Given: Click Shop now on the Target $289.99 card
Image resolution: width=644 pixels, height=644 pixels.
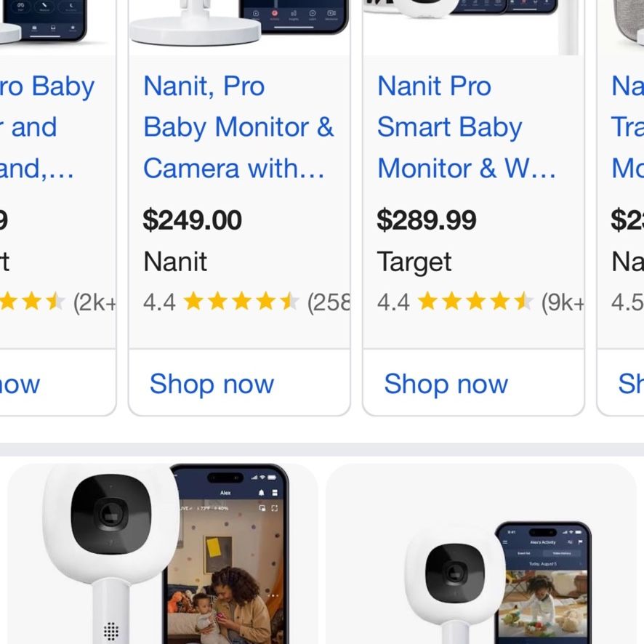Looking at the screenshot, I should 446,384.
